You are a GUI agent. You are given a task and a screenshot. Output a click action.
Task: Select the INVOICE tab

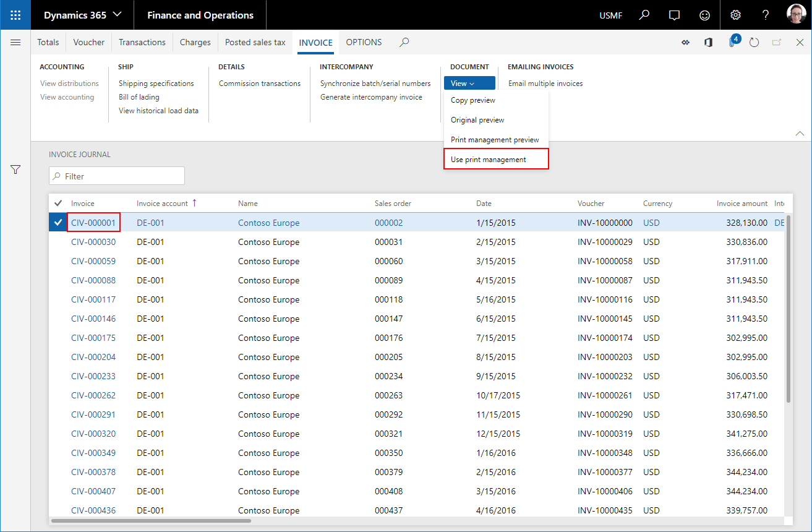pos(315,43)
